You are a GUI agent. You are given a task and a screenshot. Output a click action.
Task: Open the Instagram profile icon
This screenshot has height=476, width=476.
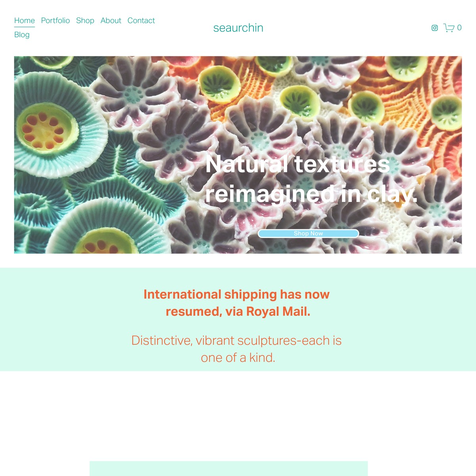pyautogui.click(x=435, y=28)
